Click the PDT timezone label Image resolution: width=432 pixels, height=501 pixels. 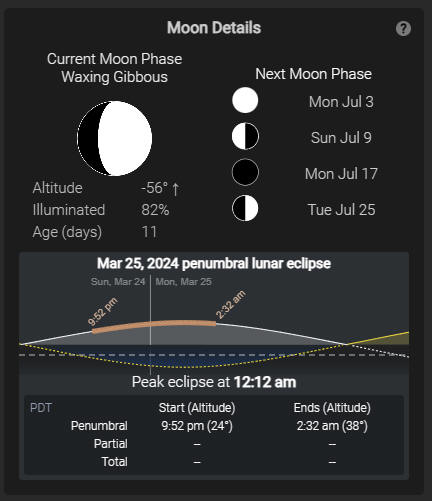(x=41, y=408)
